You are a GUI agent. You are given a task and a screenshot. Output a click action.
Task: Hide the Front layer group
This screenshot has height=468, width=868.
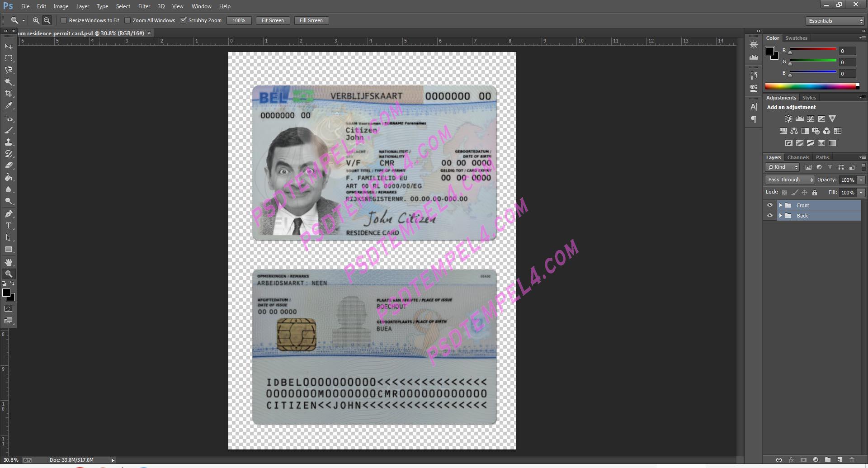coord(770,205)
